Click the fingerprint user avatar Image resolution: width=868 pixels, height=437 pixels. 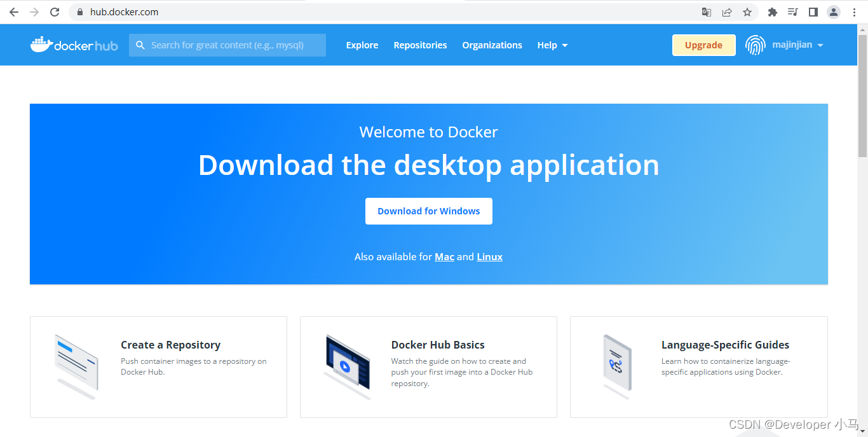(x=755, y=45)
